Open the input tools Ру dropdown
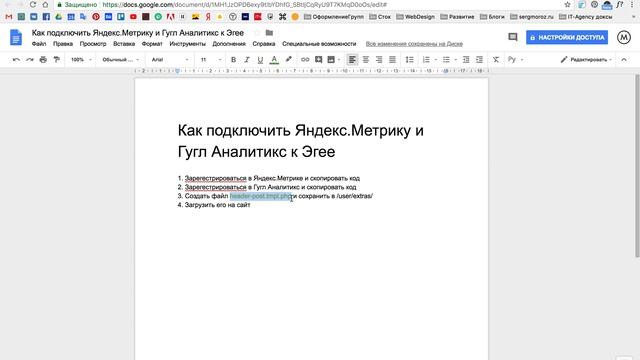The image size is (640, 360). coord(516,60)
